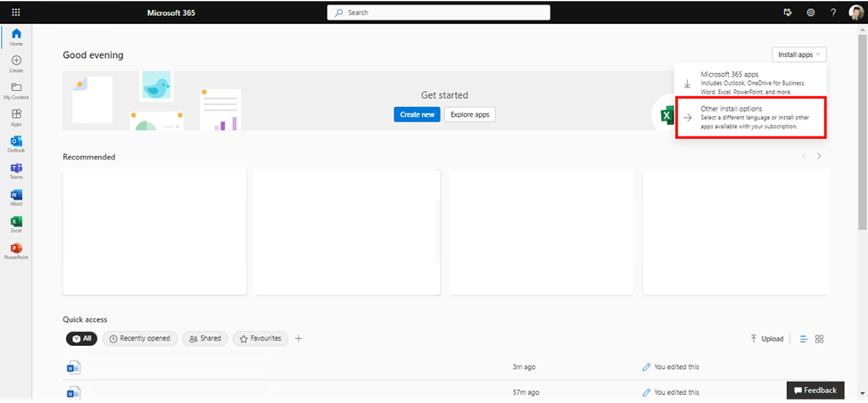The width and height of the screenshot is (868, 403).
Task: Click the Microsoft 365 header title
Action: click(171, 12)
